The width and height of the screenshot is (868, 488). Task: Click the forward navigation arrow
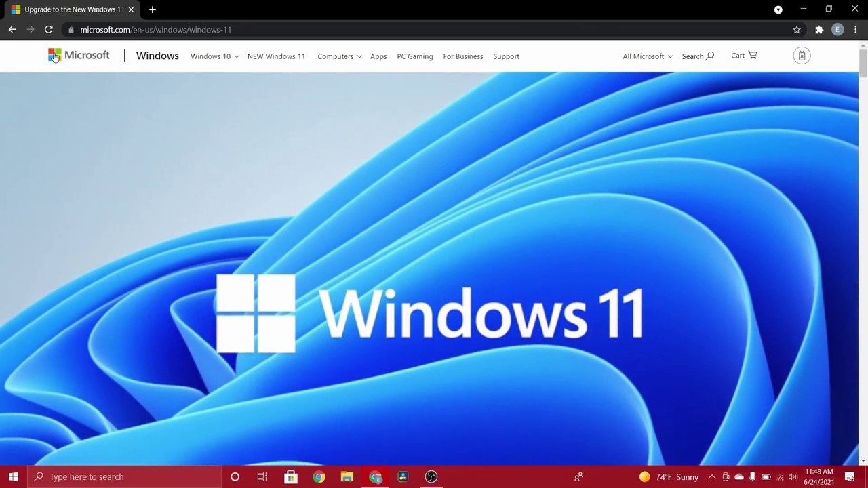[31, 29]
